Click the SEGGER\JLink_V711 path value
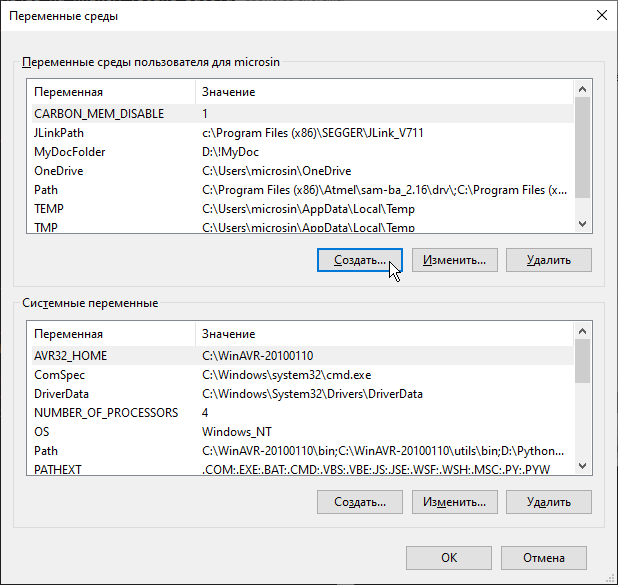Screen dimensions: 618x585 313,133
